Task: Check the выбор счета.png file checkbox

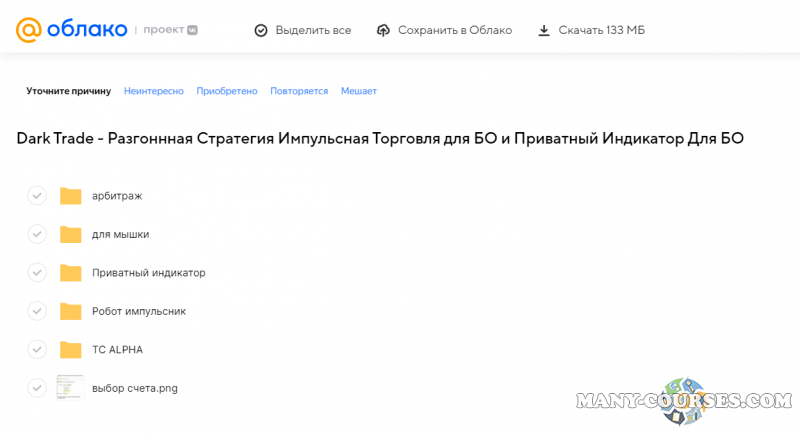Action: (x=37, y=388)
